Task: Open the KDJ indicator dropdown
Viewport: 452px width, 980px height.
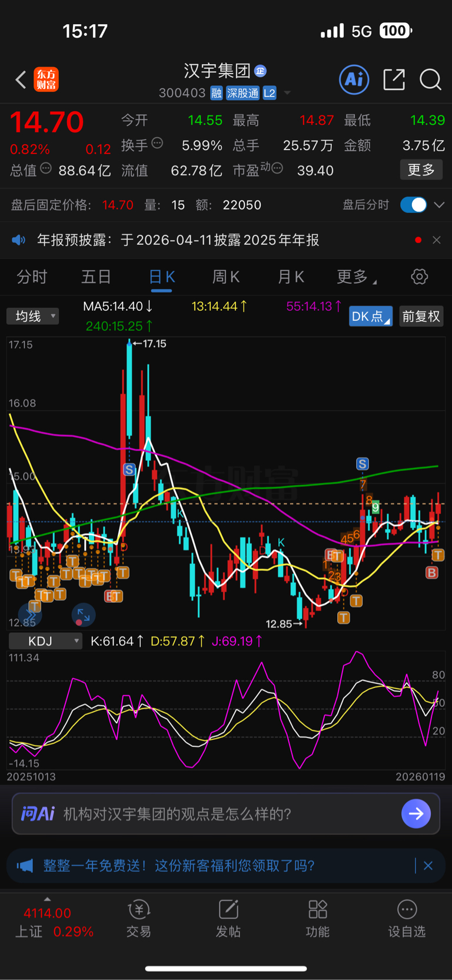Action: click(45, 641)
